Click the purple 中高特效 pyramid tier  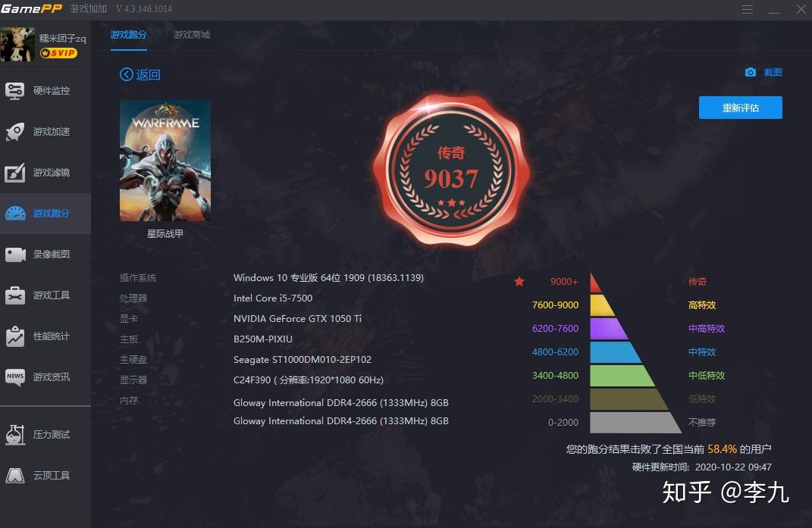[x=607, y=329]
